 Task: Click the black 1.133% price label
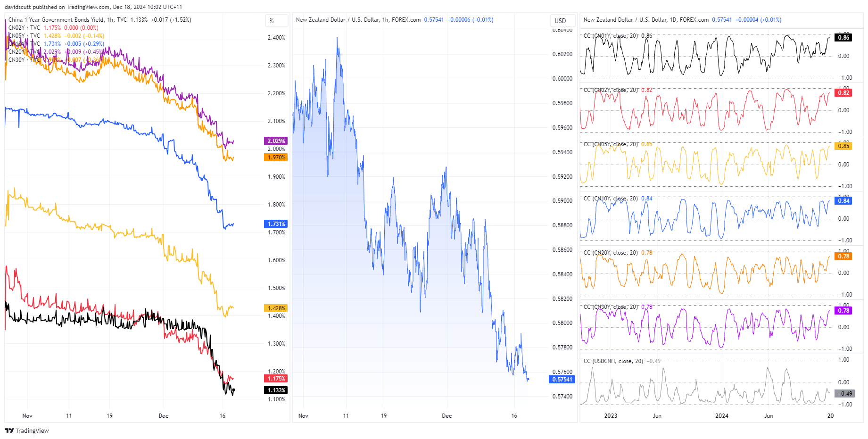point(276,390)
